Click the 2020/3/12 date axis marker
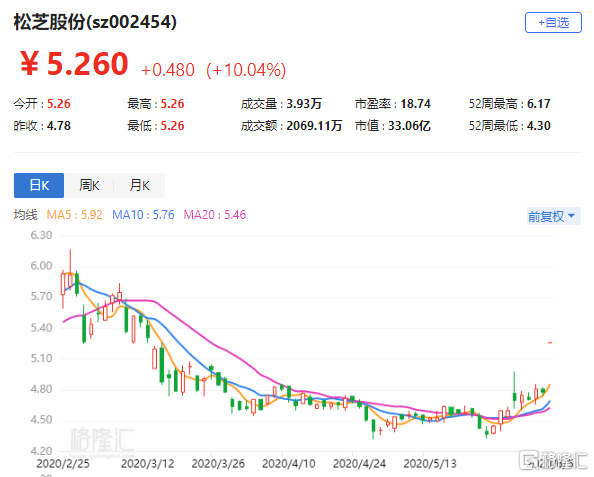Screen dimensions: 594x477 click(147, 463)
